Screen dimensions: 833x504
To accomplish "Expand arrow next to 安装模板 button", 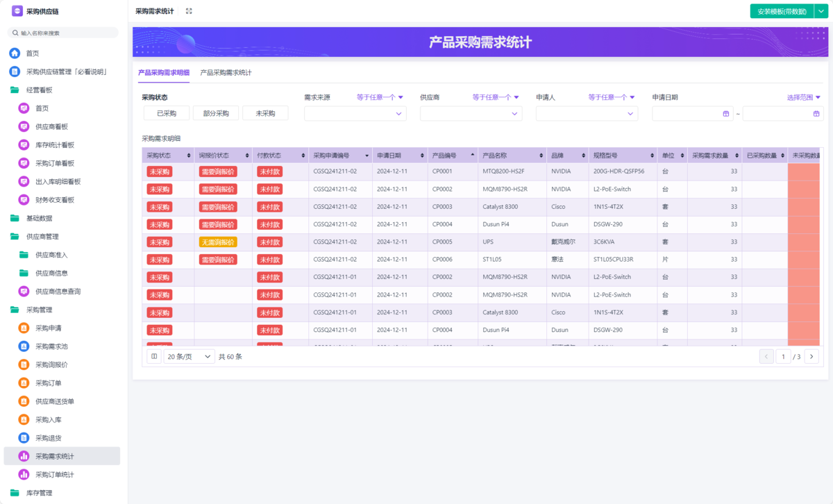I will pos(821,11).
